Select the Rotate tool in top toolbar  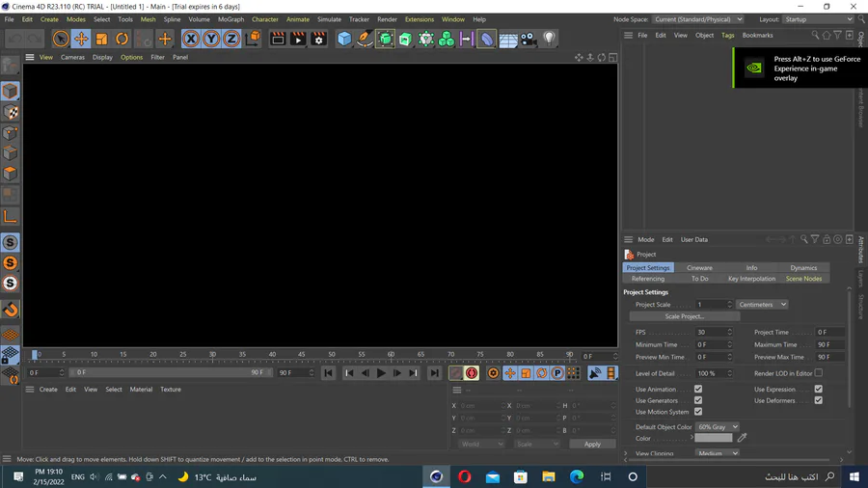point(122,39)
